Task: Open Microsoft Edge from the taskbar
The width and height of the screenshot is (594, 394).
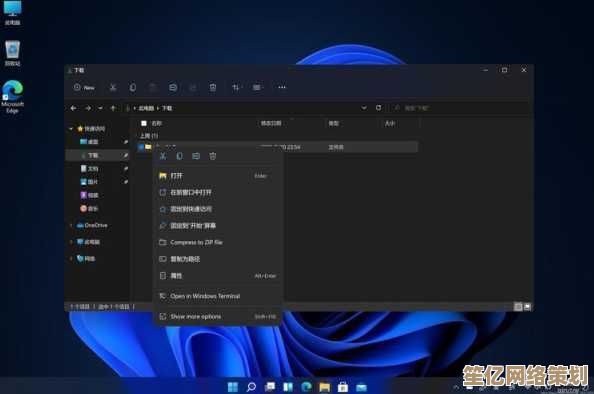Action: pos(306,387)
